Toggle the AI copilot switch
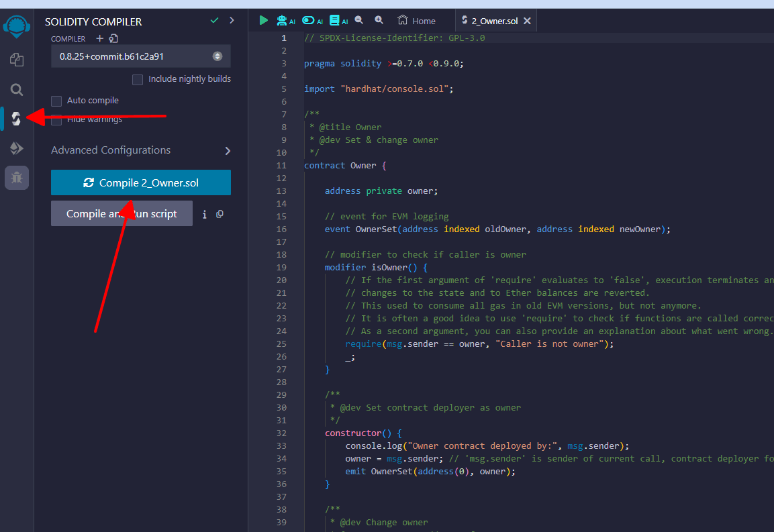 click(x=308, y=20)
